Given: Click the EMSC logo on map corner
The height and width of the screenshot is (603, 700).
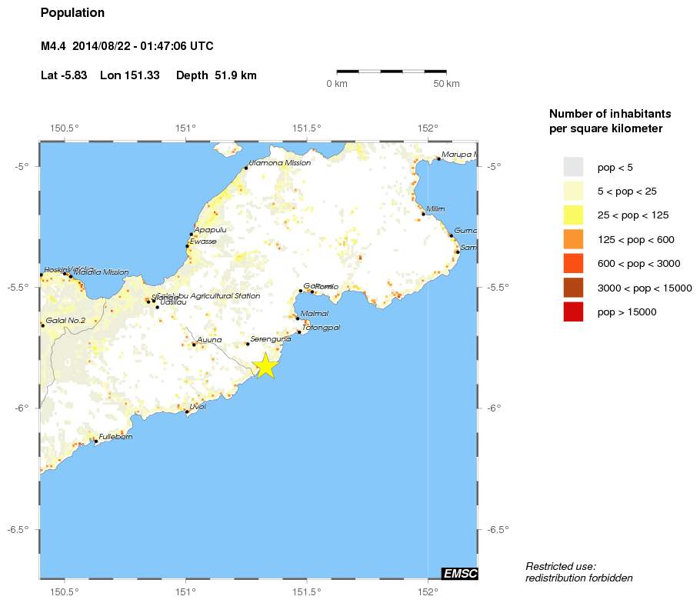Looking at the screenshot, I should 459,573.
